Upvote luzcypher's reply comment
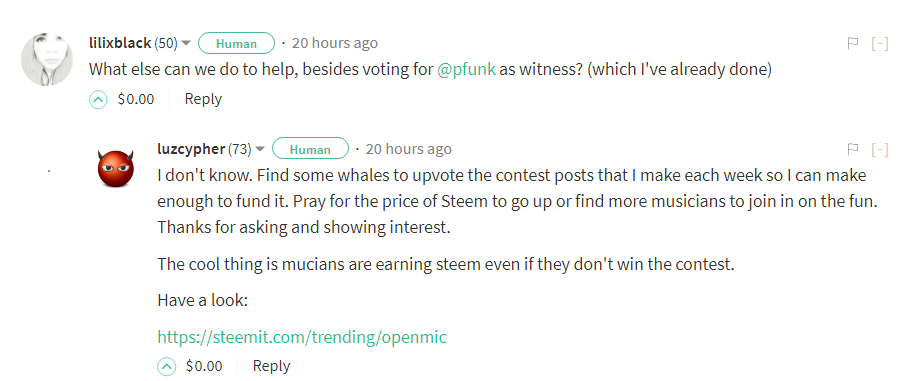This screenshot has height=381, width=918. 167,367
